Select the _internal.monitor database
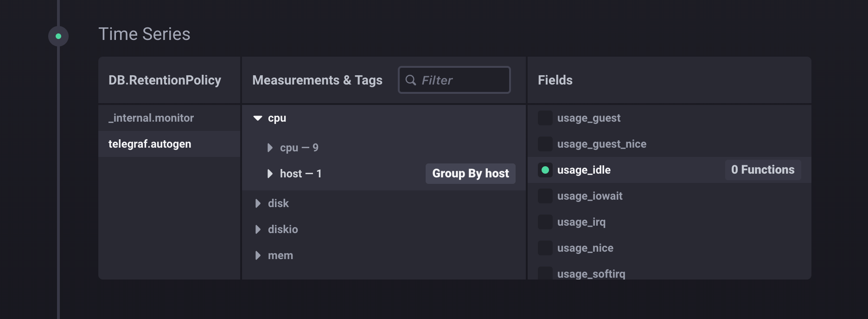The width and height of the screenshot is (868, 319). click(x=151, y=118)
